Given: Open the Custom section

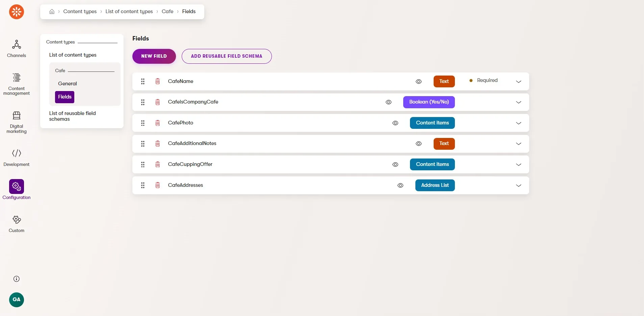Looking at the screenshot, I should tap(17, 224).
